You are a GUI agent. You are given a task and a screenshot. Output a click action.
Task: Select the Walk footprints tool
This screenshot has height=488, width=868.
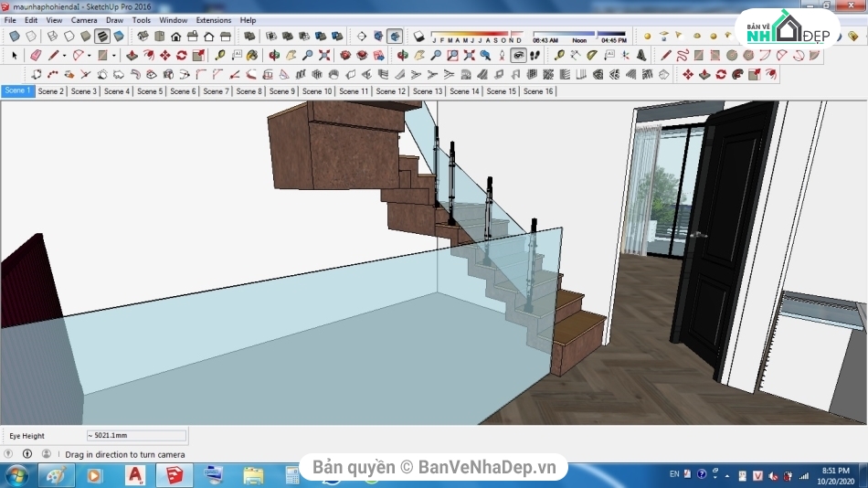click(x=535, y=56)
